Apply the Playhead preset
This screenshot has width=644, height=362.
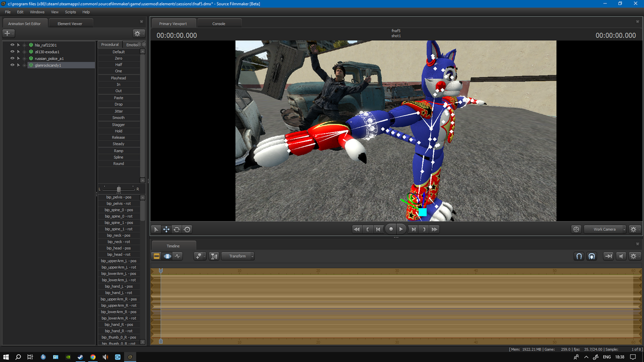[119, 78]
